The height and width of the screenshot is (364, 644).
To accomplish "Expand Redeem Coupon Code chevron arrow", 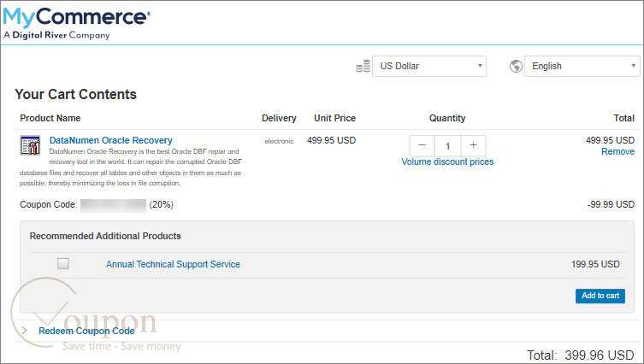I will 25,331.
